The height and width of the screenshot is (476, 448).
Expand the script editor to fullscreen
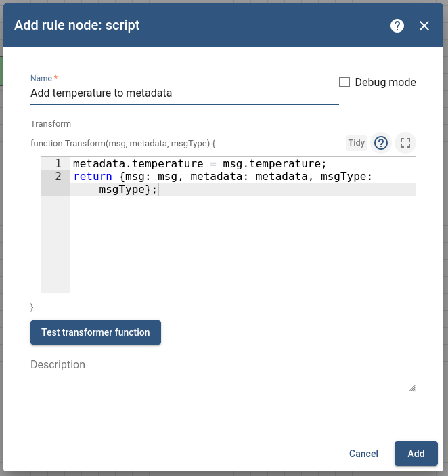tap(405, 143)
